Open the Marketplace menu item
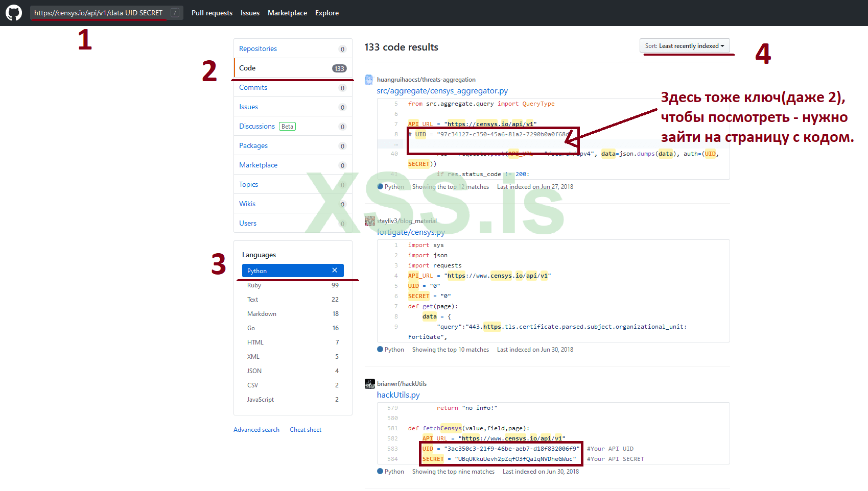The image size is (868, 491). pos(287,13)
